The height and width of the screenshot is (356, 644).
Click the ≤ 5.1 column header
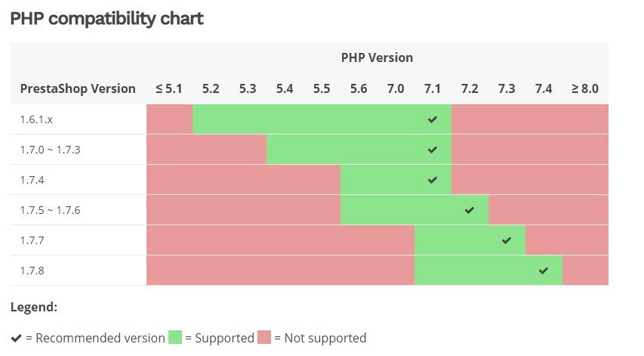pyautogui.click(x=169, y=88)
